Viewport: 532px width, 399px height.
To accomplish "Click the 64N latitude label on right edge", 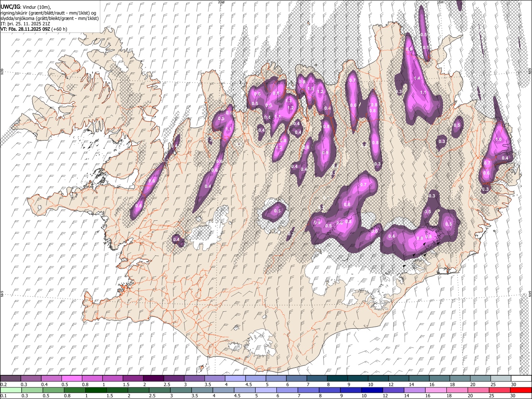I will [530, 294].
